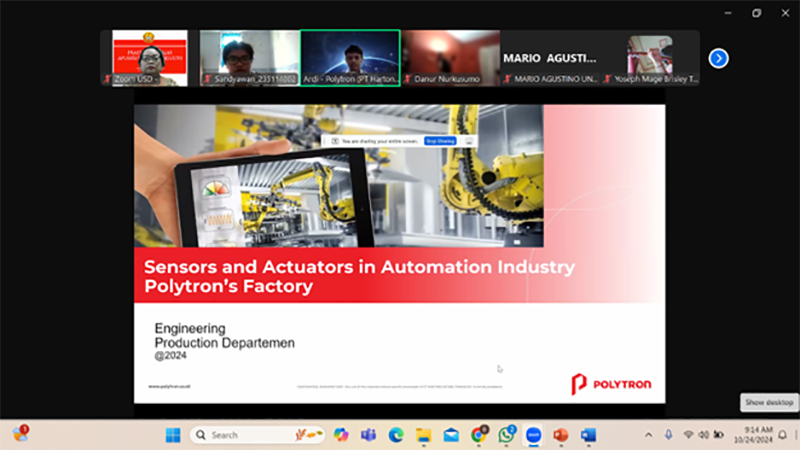The height and width of the screenshot is (450, 800).
Task: Open WhatsApp from taskbar
Action: [506, 435]
